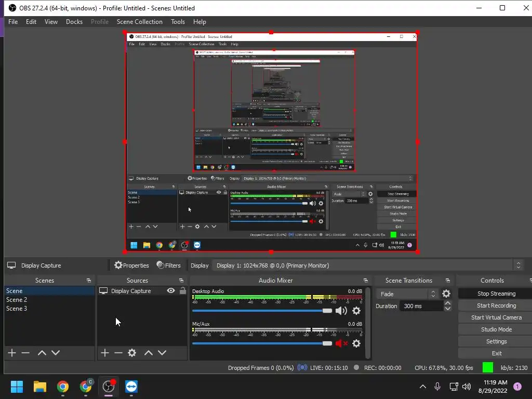Pop out the Scene Transitions dock

(448, 281)
